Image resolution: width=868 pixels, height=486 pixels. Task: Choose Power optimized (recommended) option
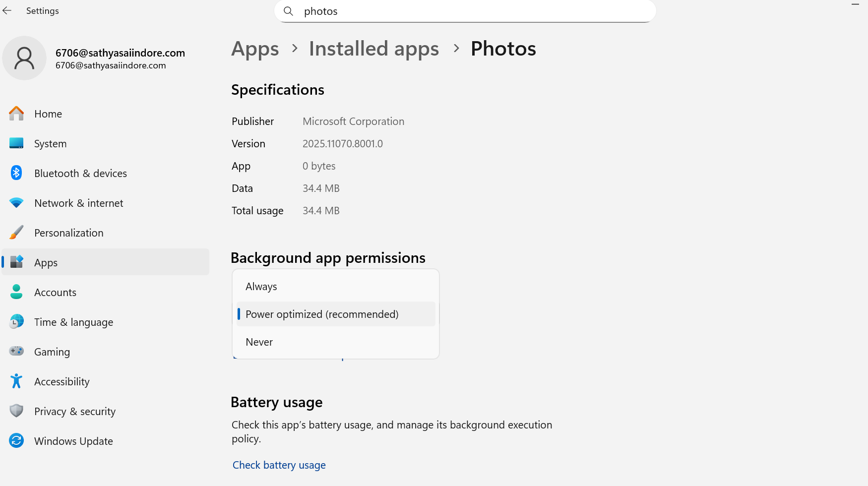coord(322,314)
